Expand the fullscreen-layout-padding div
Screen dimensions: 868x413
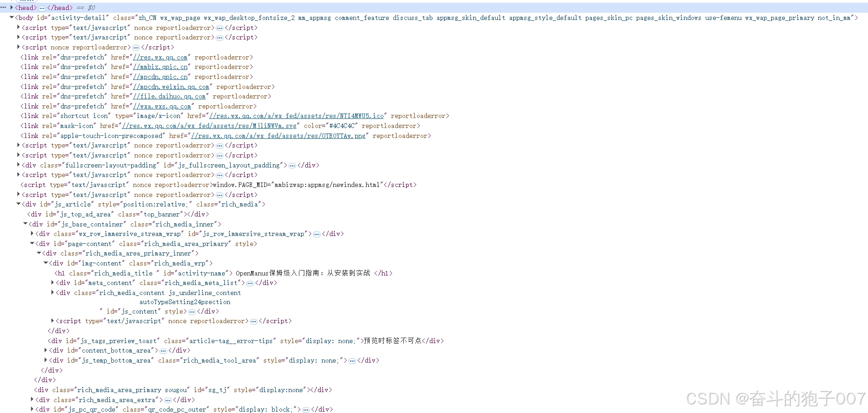[18, 165]
